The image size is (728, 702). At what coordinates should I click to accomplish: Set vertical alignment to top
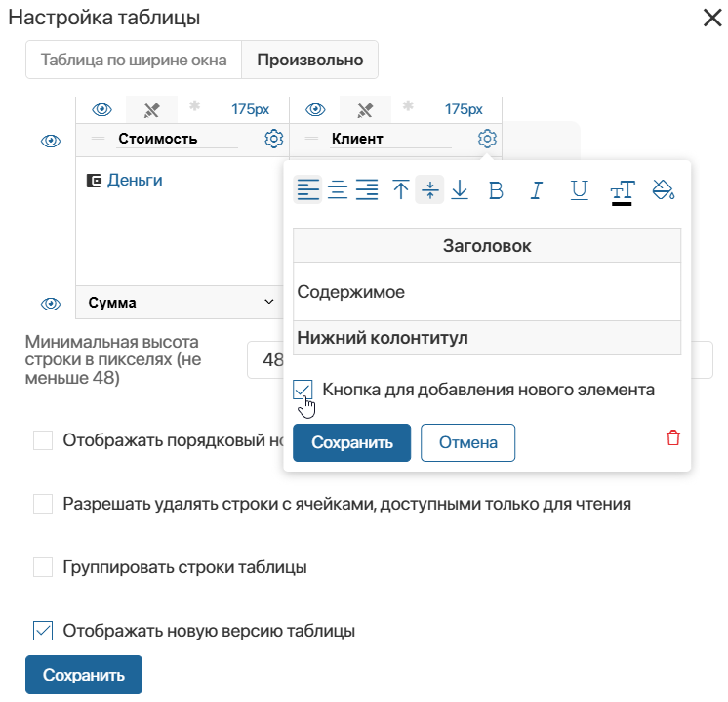pyautogui.click(x=401, y=190)
